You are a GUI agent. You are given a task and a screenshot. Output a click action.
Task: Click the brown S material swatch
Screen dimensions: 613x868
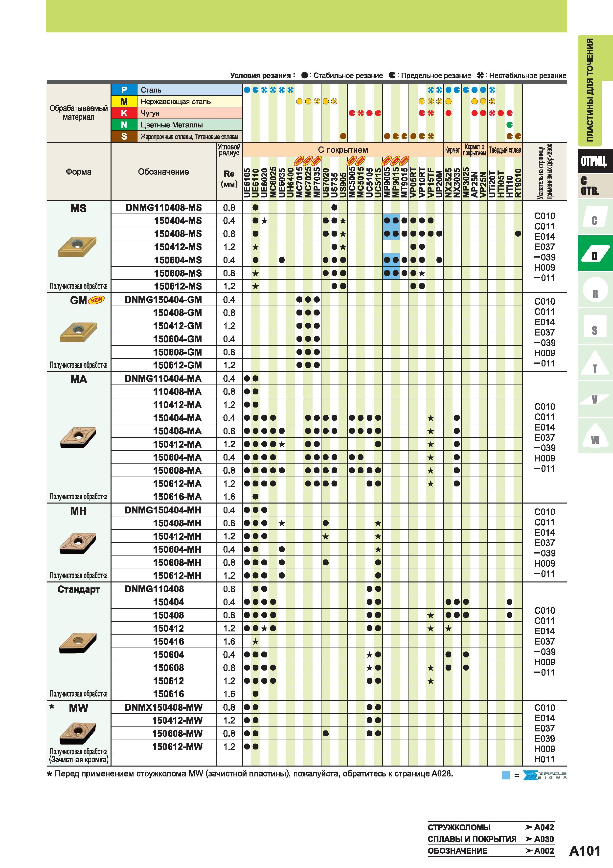[124, 137]
